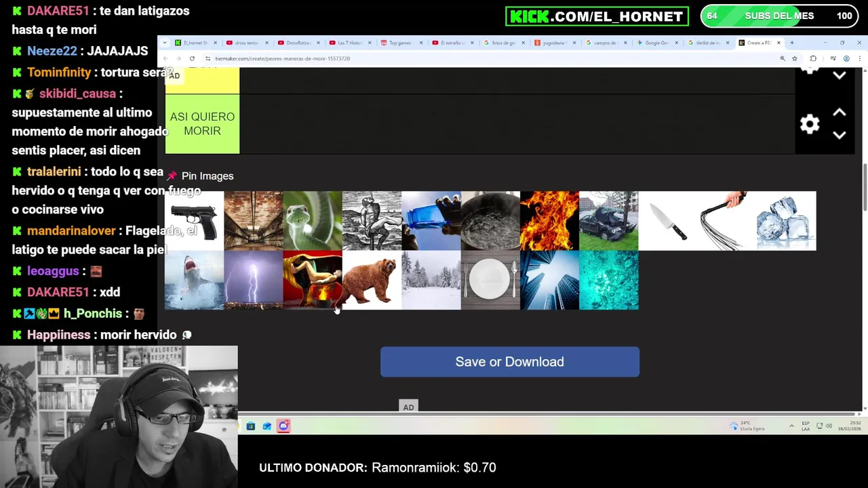Select the green snake image thumbnail
Viewport: 868px width, 488px height.
[x=313, y=221]
